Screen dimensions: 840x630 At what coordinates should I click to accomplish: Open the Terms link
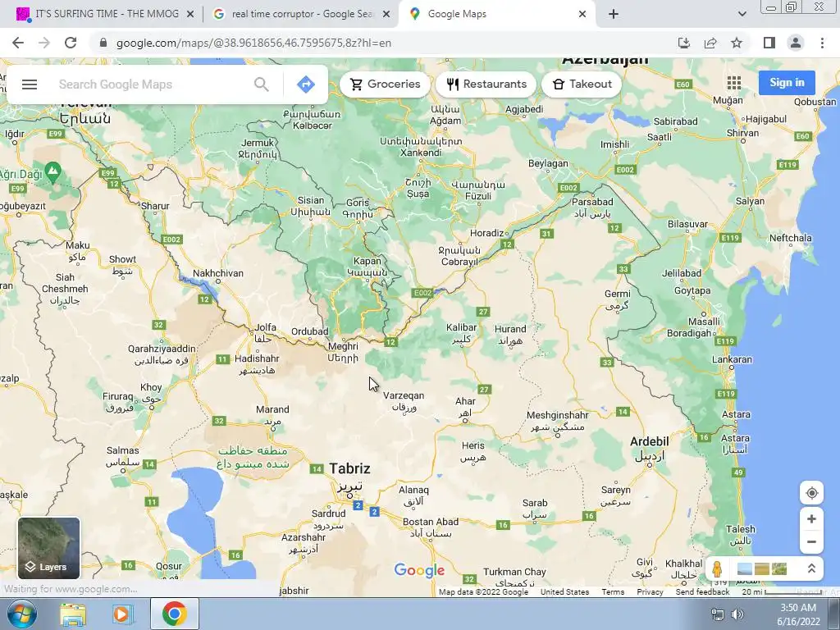coord(613,592)
